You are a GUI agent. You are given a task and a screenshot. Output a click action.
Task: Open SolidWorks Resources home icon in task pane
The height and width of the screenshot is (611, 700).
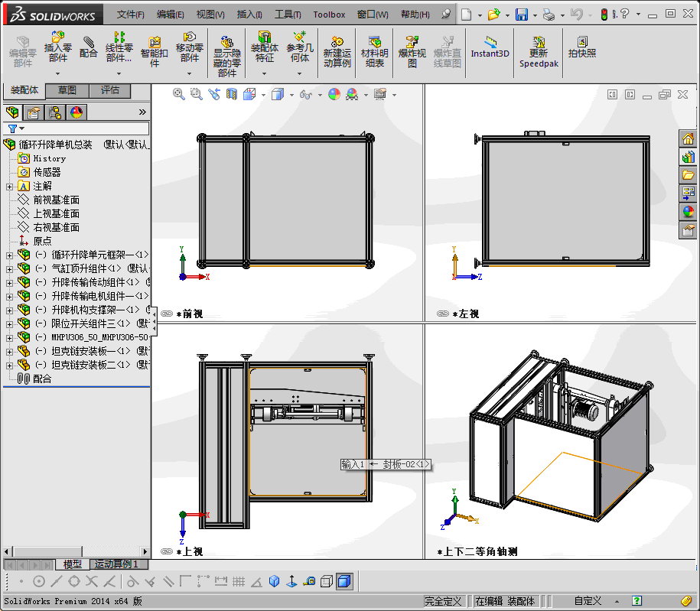[688, 139]
